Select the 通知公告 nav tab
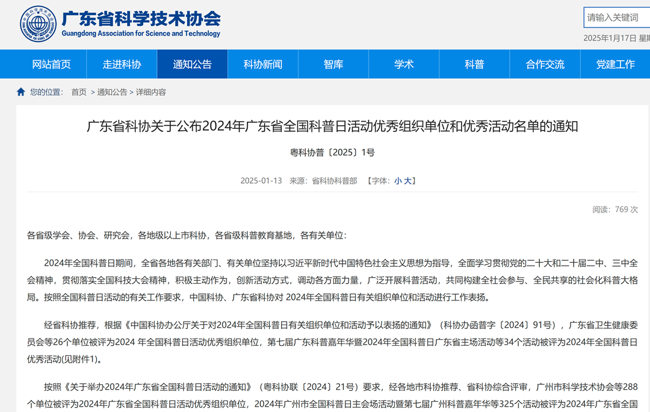650x412 pixels. [192, 64]
